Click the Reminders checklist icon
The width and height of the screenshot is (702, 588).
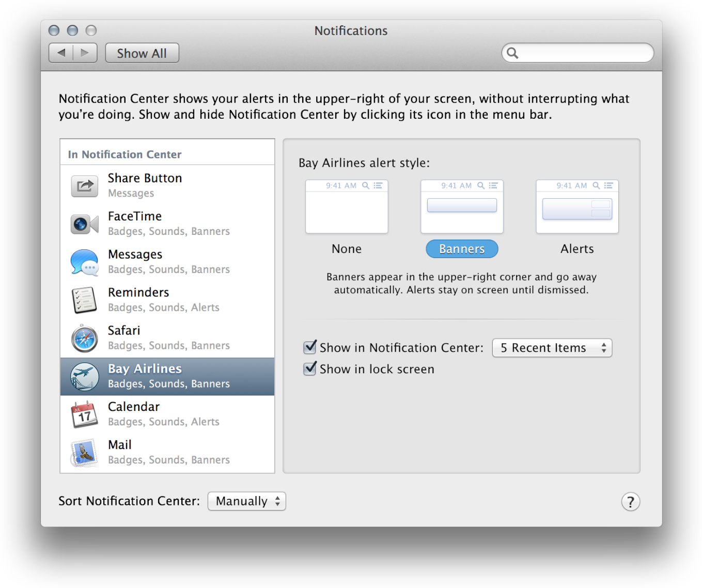point(84,300)
